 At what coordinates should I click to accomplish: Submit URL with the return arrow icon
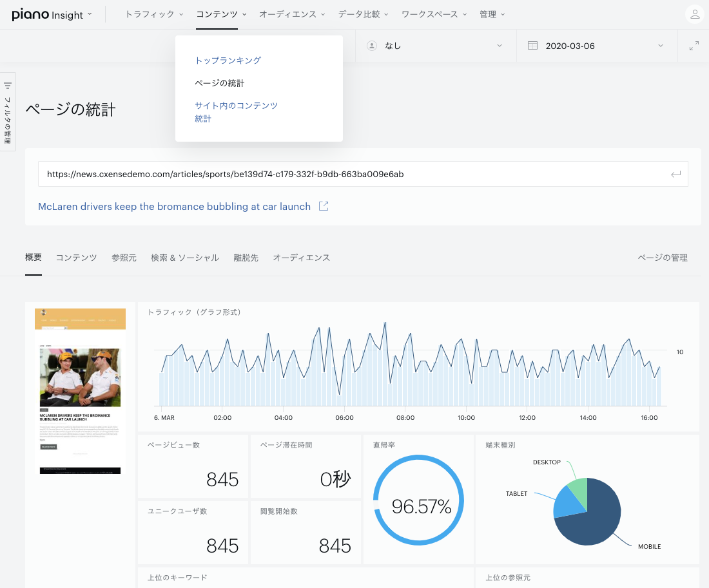point(675,174)
